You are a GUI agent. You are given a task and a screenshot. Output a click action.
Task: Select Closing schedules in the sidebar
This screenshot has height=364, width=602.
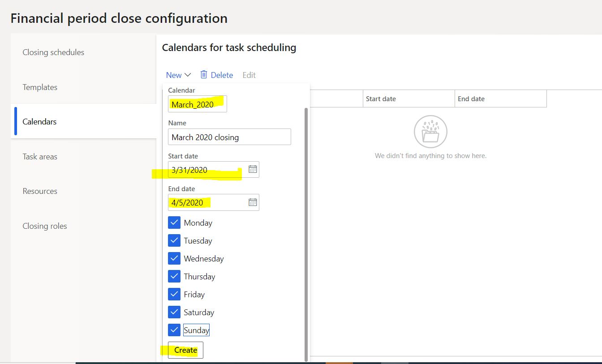click(53, 52)
